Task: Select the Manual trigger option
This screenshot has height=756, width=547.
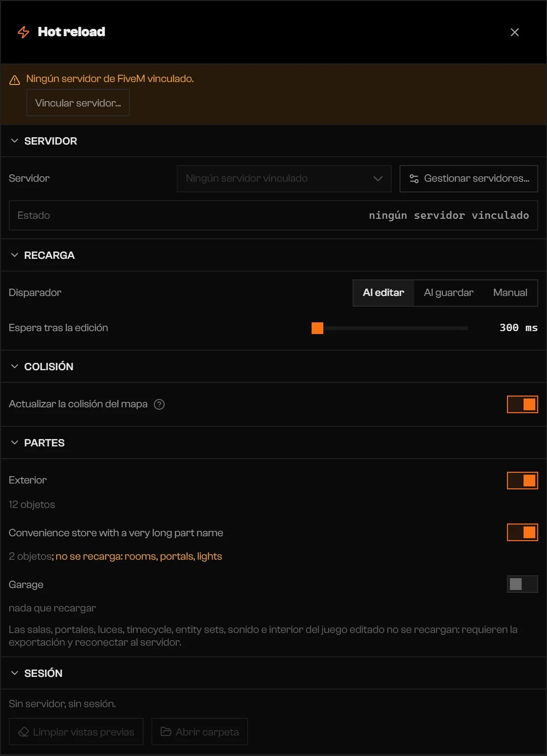Action: [x=510, y=293]
